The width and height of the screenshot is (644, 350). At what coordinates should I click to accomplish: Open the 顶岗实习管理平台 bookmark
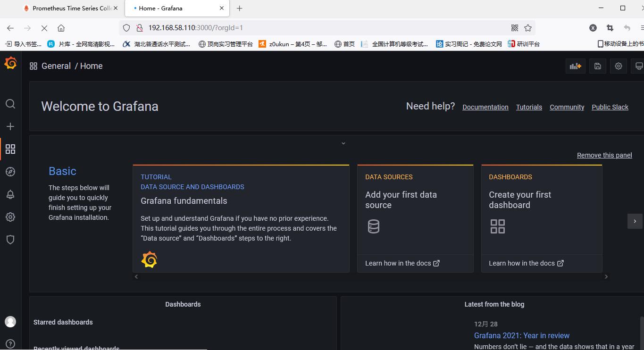tap(226, 44)
